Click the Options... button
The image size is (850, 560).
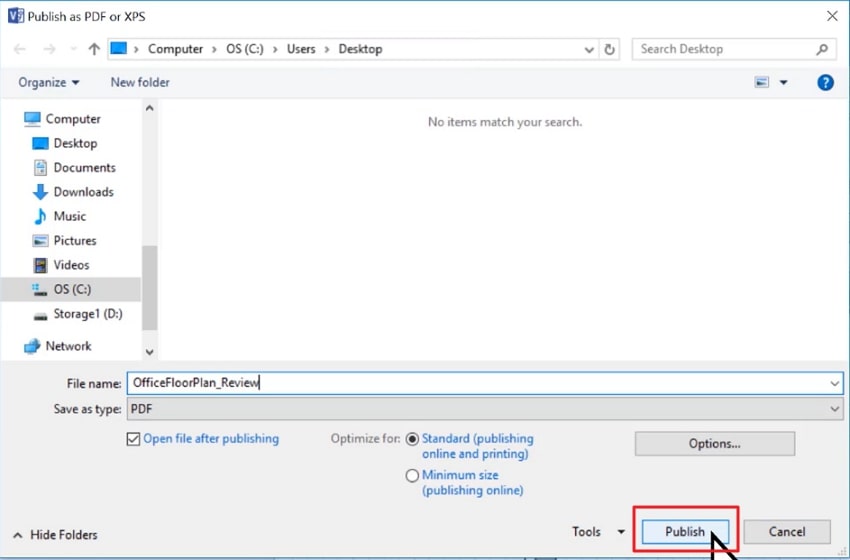coord(714,444)
